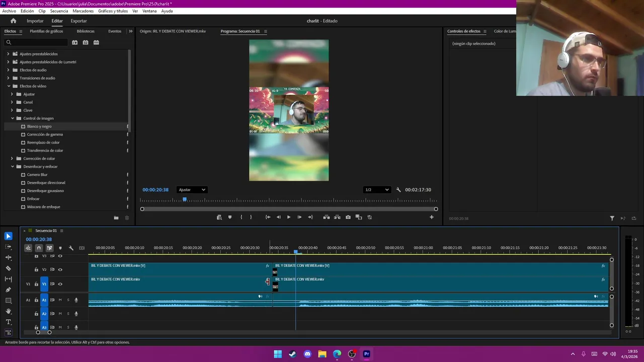Step forward one frame
The width and height of the screenshot is (644, 362).
299,217
